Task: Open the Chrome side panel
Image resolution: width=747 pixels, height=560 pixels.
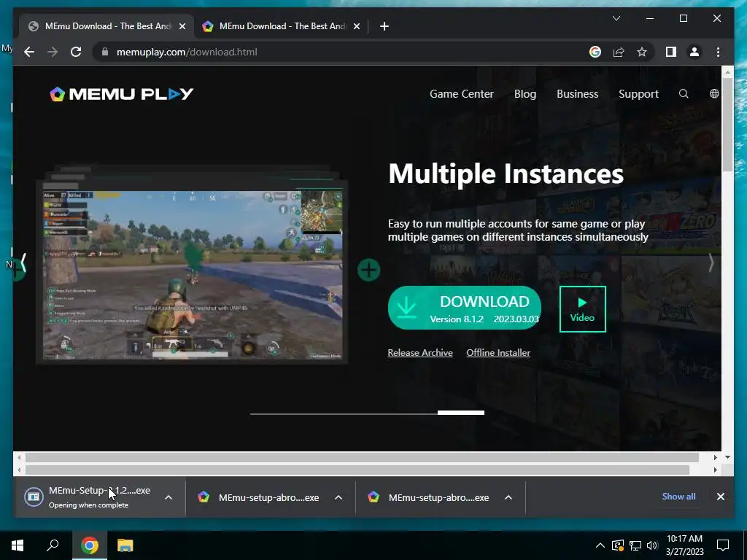Action: coord(671,52)
